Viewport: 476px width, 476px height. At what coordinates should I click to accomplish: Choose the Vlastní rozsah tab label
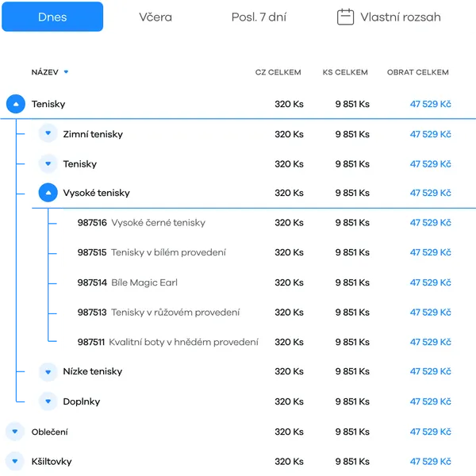401,17
